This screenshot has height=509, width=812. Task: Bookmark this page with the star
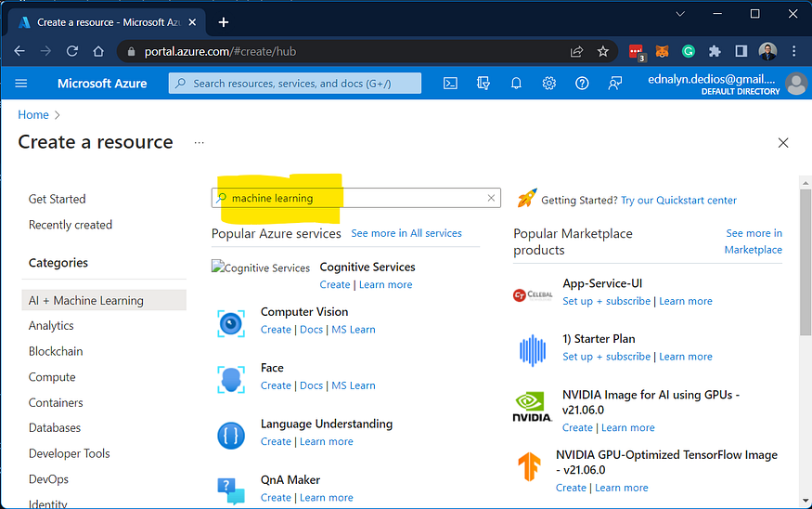point(603,51)
